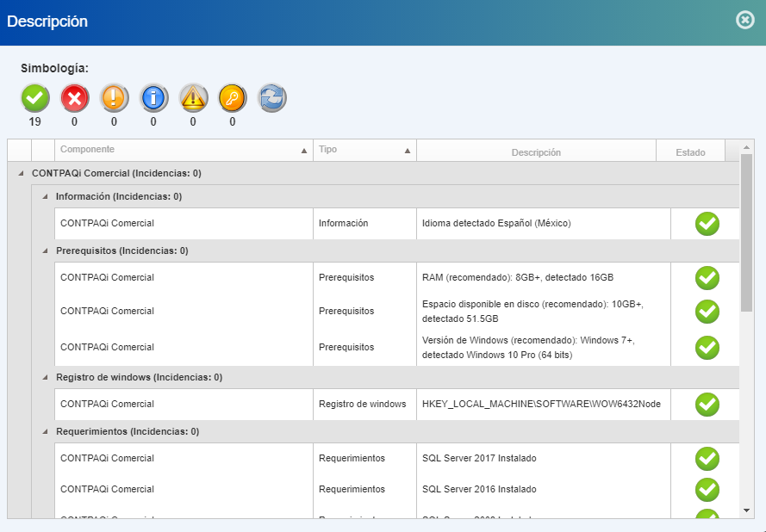
Task: Select the yellow warning triangle legend icon
Action: [x=193, y=98]
